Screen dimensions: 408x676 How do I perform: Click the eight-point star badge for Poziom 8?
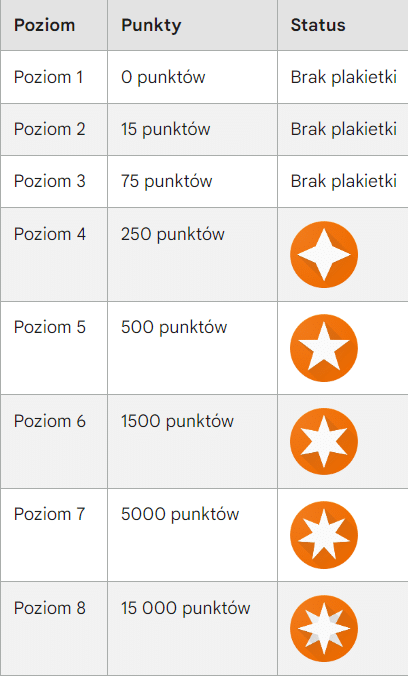pyautogui.click(x=324, y=629)
